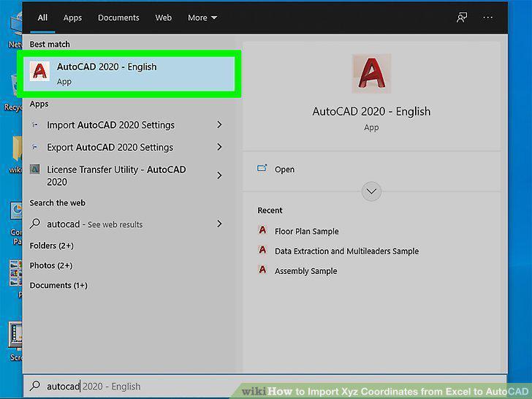This screenshot has height=399, width=532.
Task: Expand more actions with circular chevron
Action: tap(371, 191)
